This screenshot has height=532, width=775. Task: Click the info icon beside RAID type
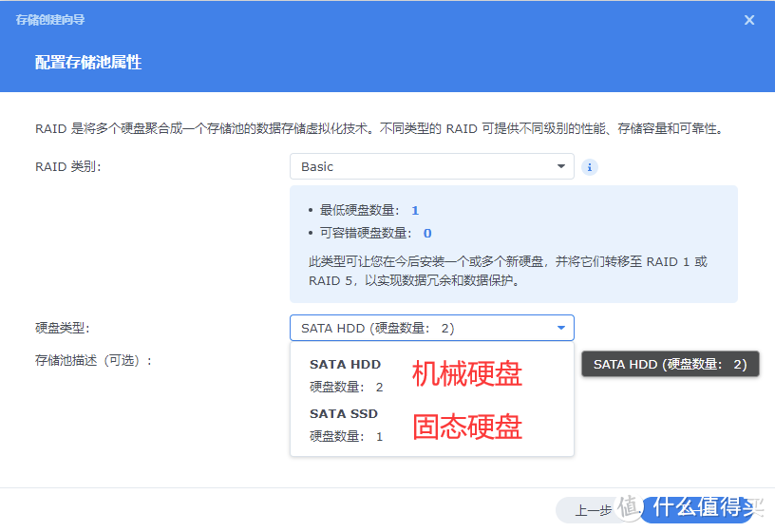pos(589,167)
